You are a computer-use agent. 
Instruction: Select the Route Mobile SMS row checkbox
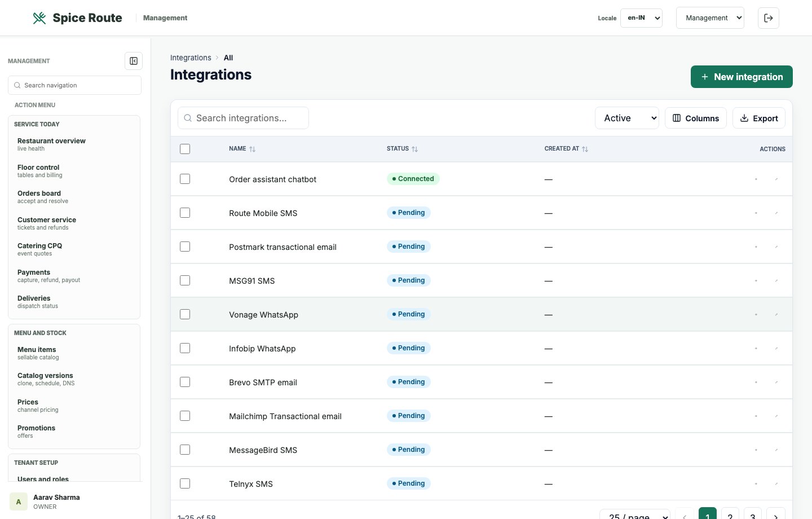pyautogui.click(x=185, y=213)
